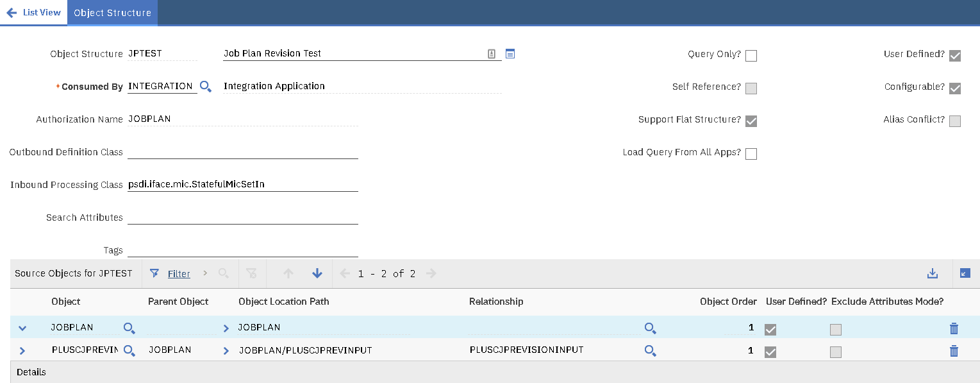Open the List View tab
980x383 pixels.
pyautogui.click(x=33, y=12)
